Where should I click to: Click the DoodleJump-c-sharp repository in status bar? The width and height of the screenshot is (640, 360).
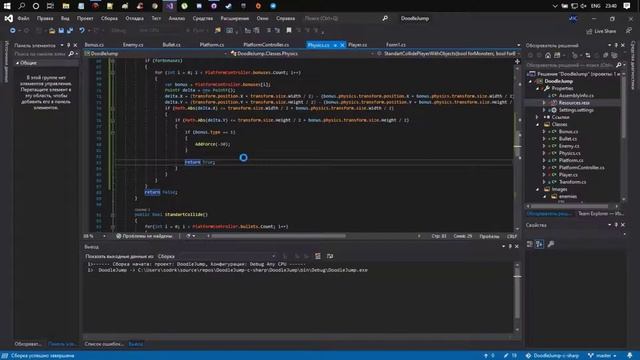552,356
